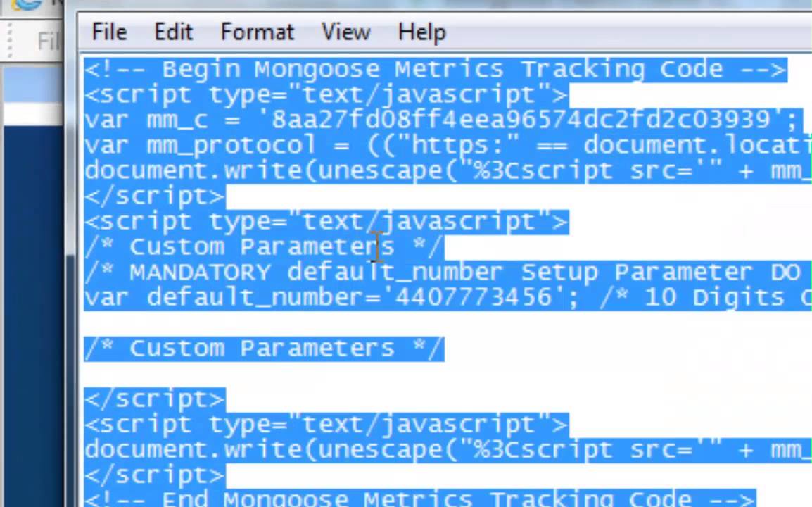Open the Help menu
The width and height of the screenshot is (812, 507).
[x=421, y=32]
